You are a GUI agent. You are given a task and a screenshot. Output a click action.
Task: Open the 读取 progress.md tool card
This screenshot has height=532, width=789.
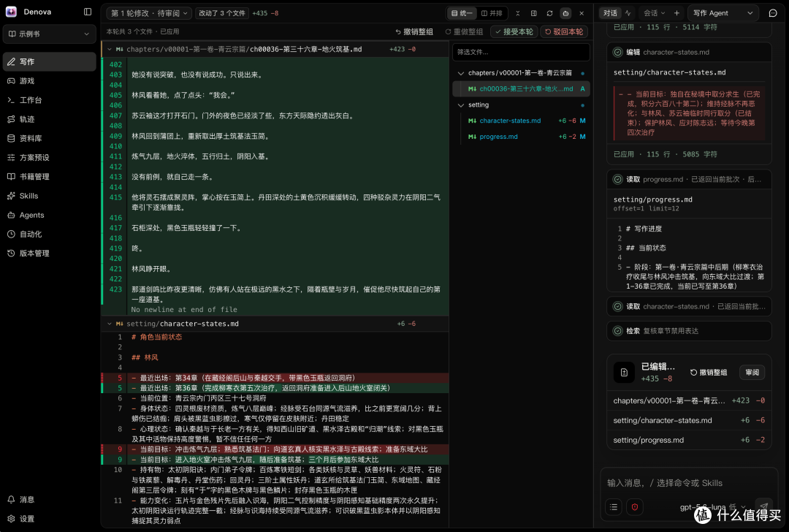tap(689, 179)
